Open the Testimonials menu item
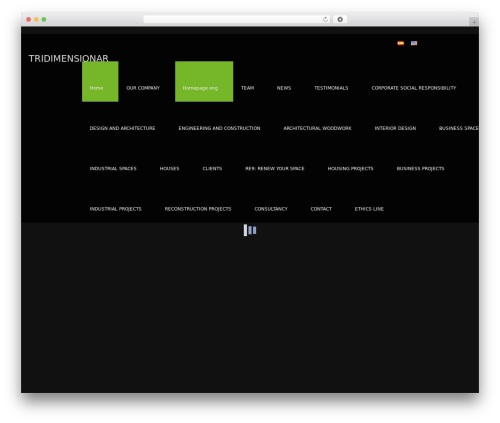 tap(331, 88)
